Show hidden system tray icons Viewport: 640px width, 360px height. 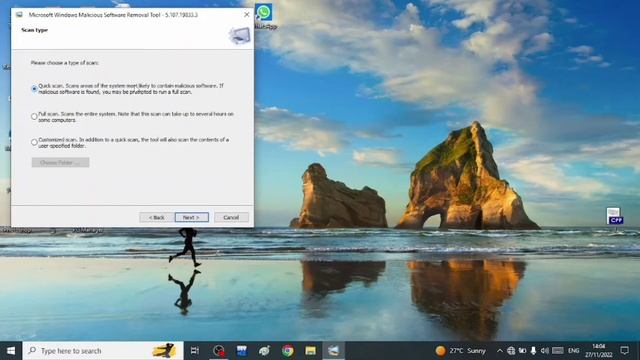[500, 351]
